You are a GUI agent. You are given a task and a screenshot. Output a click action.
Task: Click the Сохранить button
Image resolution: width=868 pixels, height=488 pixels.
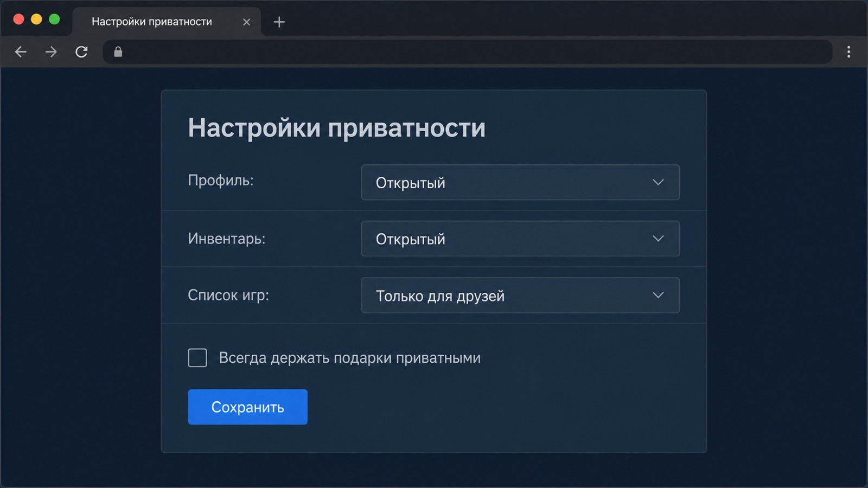click(x=247, y=407)
